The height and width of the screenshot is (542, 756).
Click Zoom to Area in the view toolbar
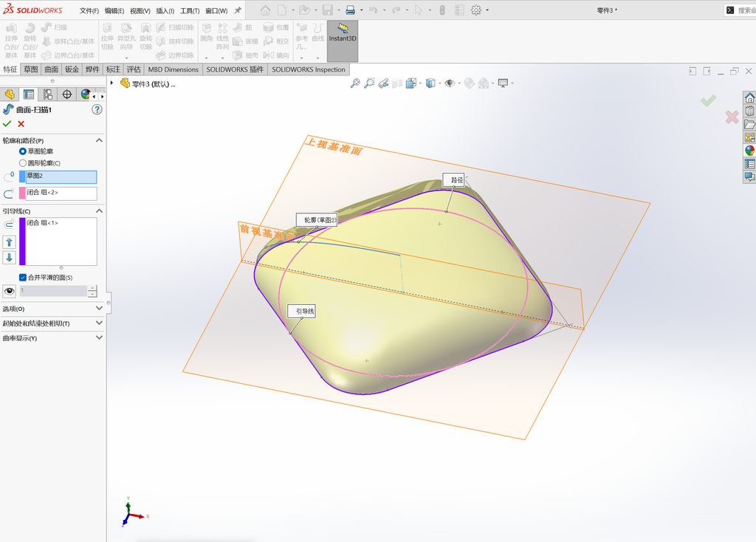369,83
